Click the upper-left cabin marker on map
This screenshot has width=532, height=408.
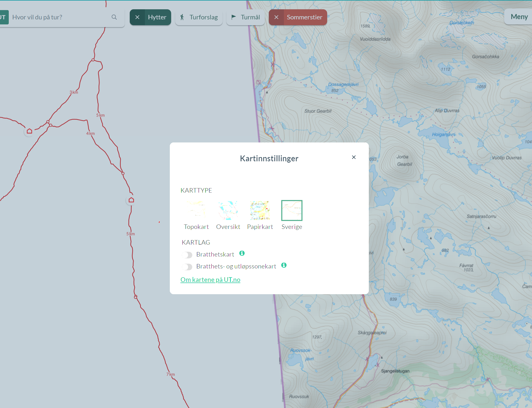[x=29, y=131]
